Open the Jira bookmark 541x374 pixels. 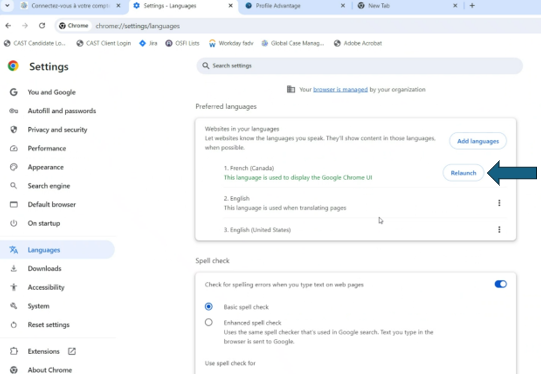pos(148,43)
